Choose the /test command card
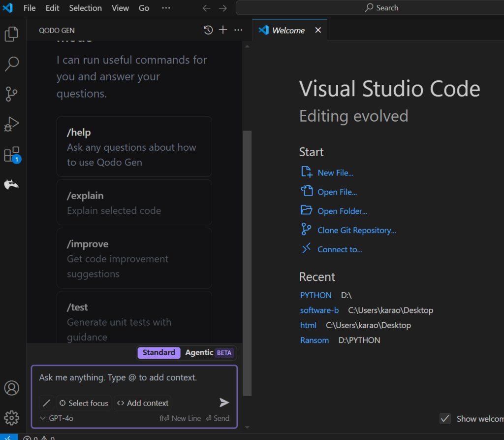Screen dimensions: 504x440 (x=134, y=317)
